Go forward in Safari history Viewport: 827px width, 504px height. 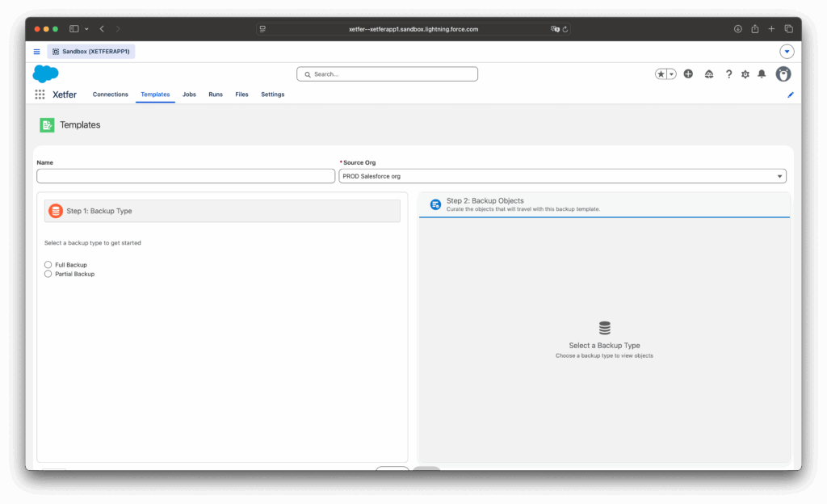pyautogui.click(x=118, y=29)
